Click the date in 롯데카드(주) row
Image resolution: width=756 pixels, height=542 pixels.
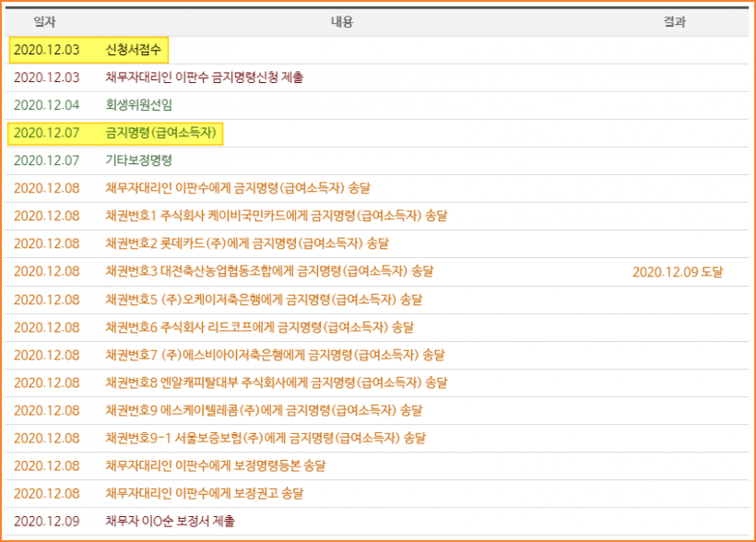(46, 243)
